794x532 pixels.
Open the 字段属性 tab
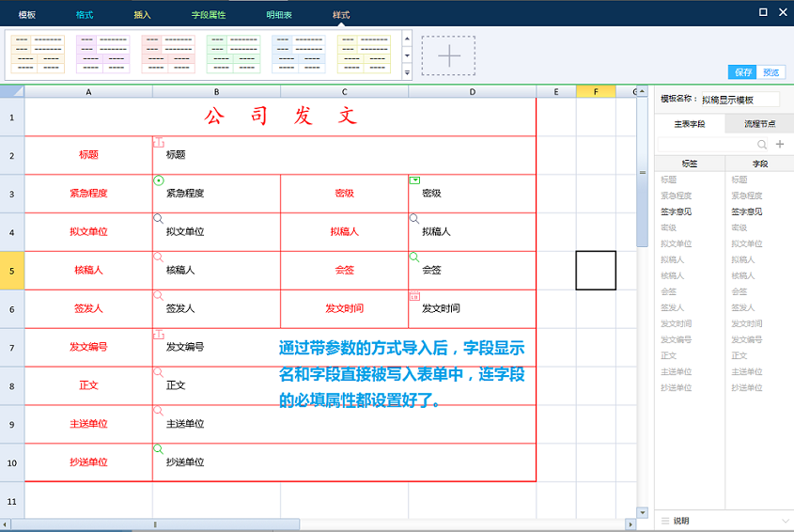point(209,15)
